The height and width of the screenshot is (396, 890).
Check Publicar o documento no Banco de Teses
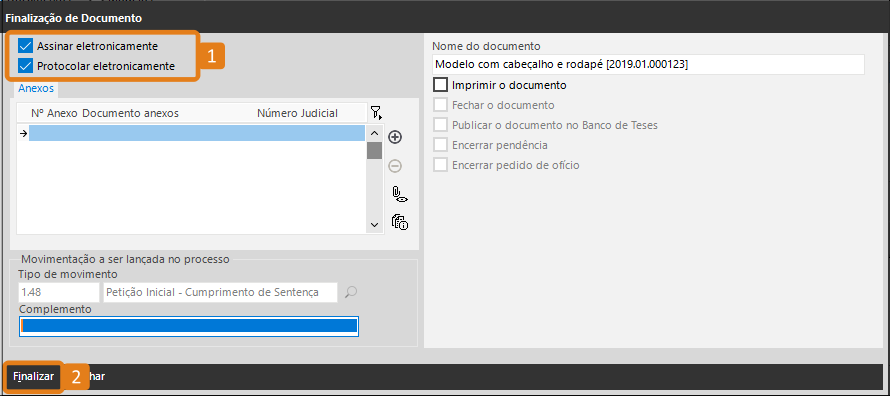[440, 125]
